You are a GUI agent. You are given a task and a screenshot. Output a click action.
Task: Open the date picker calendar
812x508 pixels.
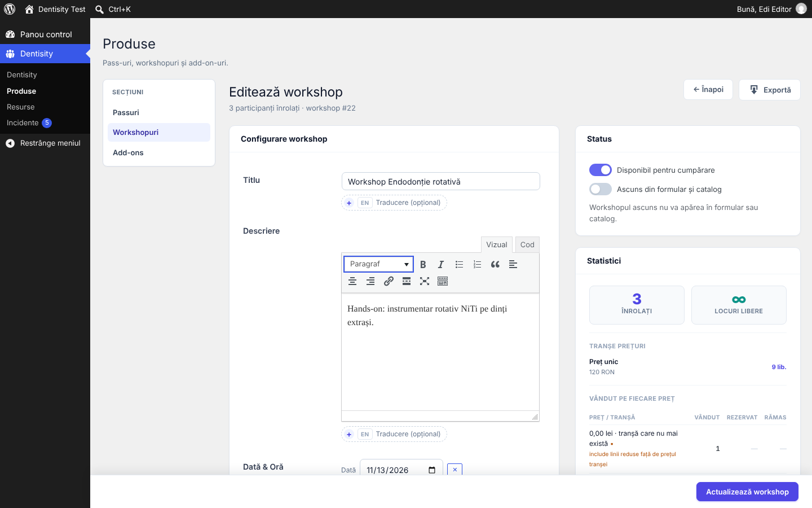432,470
